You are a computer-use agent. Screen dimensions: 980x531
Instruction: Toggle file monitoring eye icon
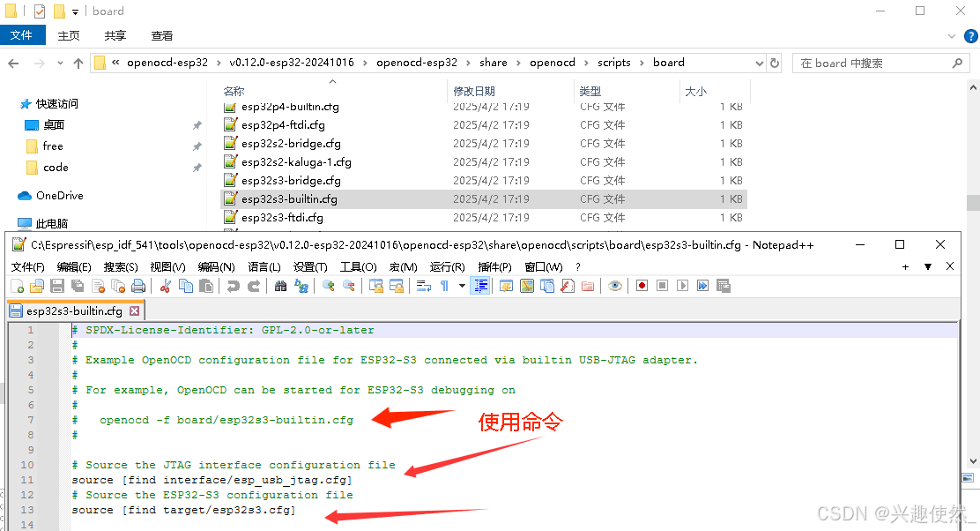(615, 286)
